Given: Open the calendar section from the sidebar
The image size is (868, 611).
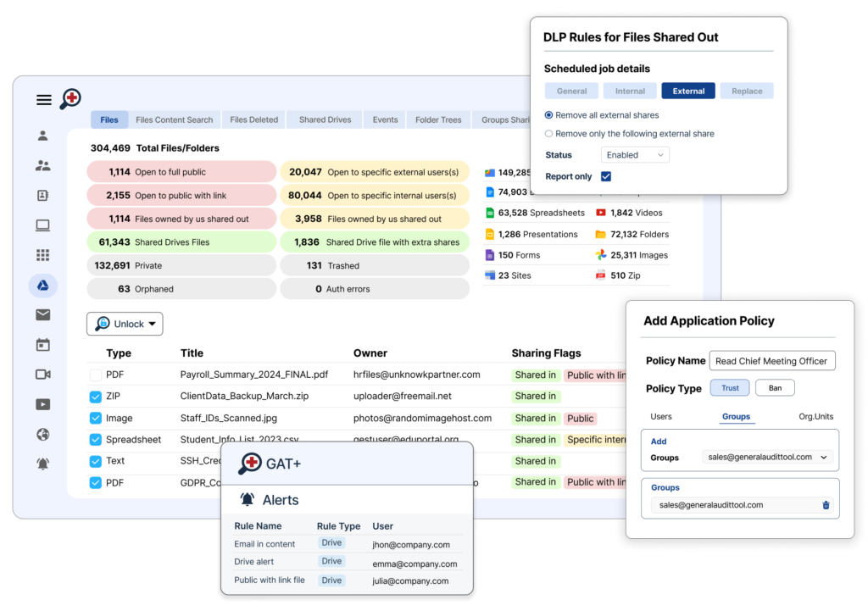Looking at the screenshot, I should tap(43, 344).
